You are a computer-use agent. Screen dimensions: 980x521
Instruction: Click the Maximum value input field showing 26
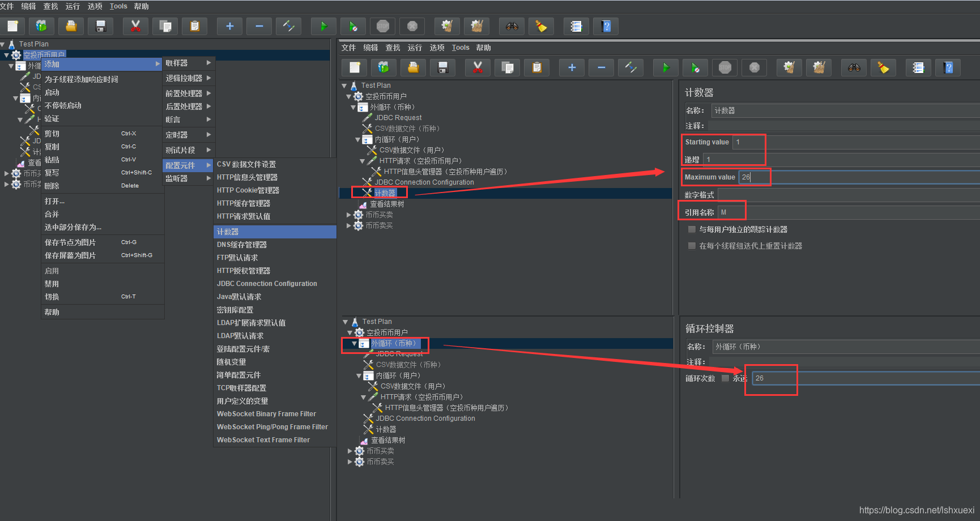point(755,177)
